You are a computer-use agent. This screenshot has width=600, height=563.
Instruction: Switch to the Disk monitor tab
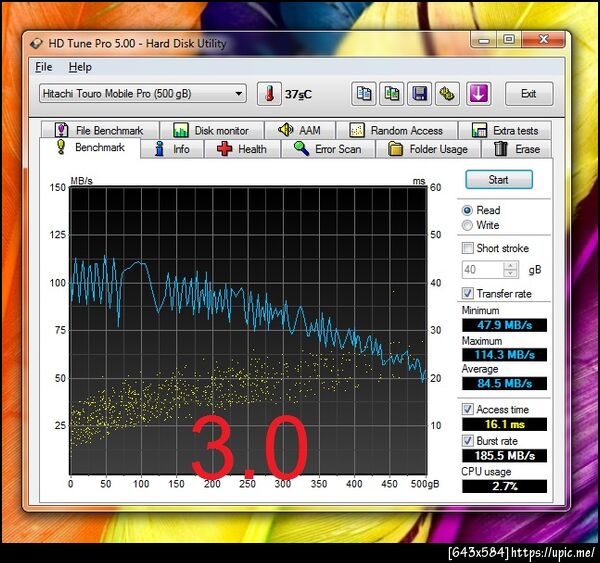coord(212,131)
